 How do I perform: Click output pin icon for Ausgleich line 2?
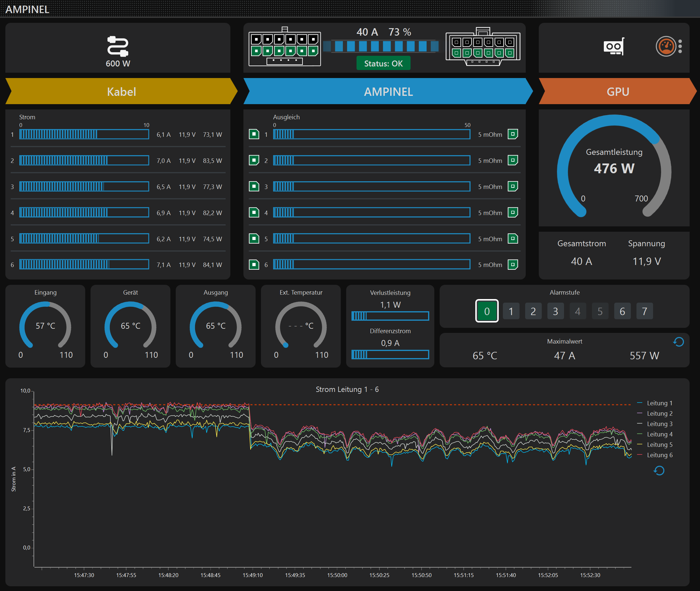click(x=513, y=160)
